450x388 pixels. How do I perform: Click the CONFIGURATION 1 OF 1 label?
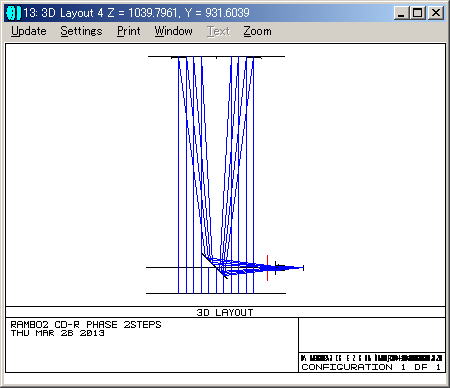click(371, 367)
